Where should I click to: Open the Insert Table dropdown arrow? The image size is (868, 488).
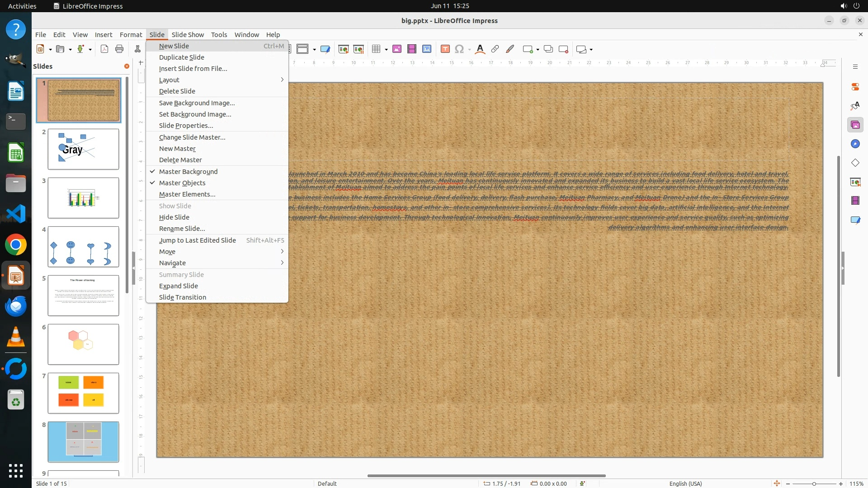pyautogui.click(x=386, y=50)
